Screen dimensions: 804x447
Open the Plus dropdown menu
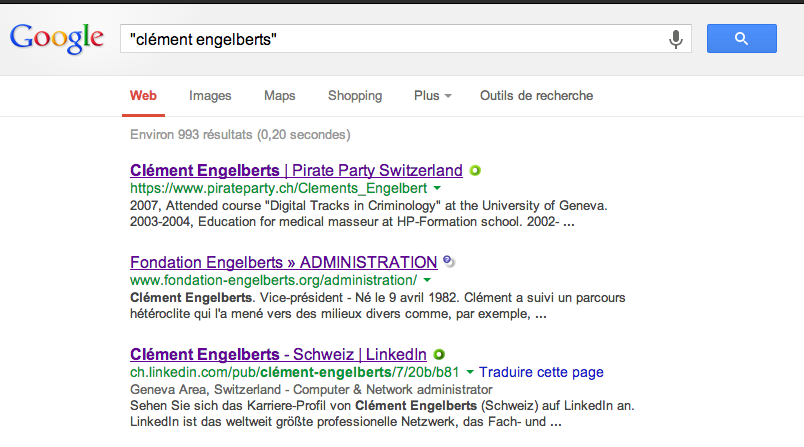[432, 96]
